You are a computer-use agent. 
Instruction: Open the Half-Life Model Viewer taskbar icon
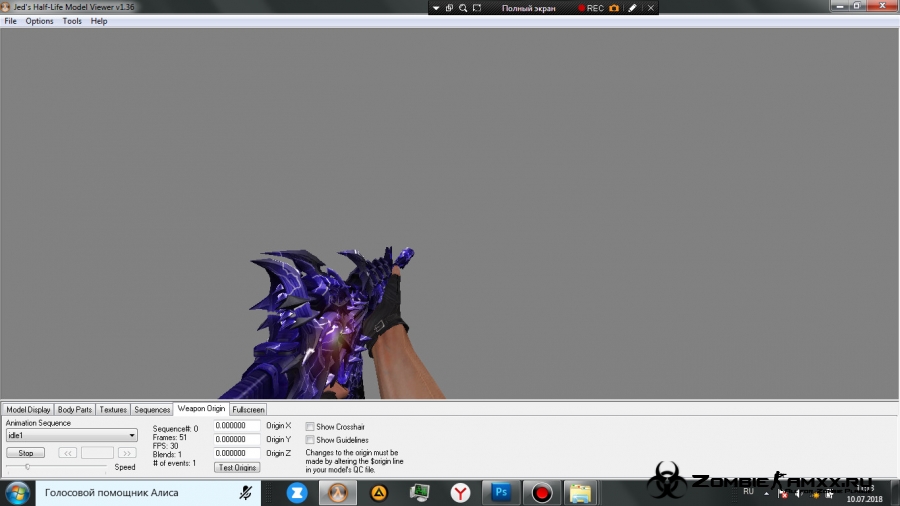pyautogui.click(x=338, y=493)
